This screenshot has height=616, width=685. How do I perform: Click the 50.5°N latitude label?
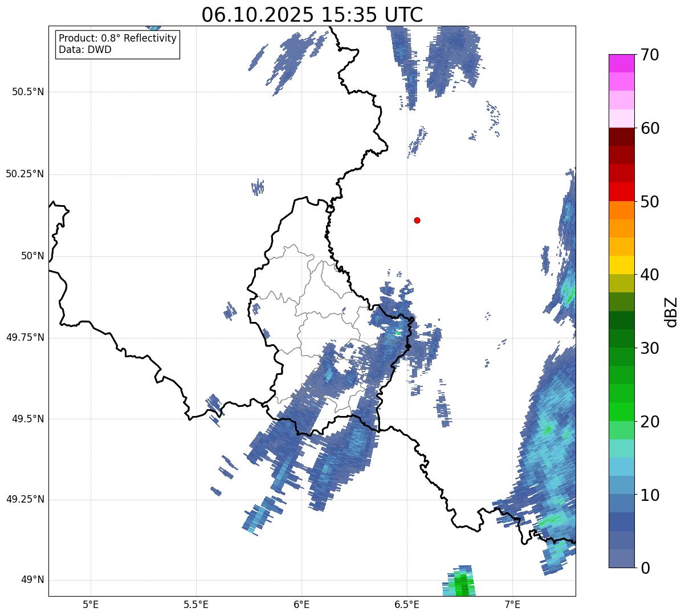click(27, 92)
